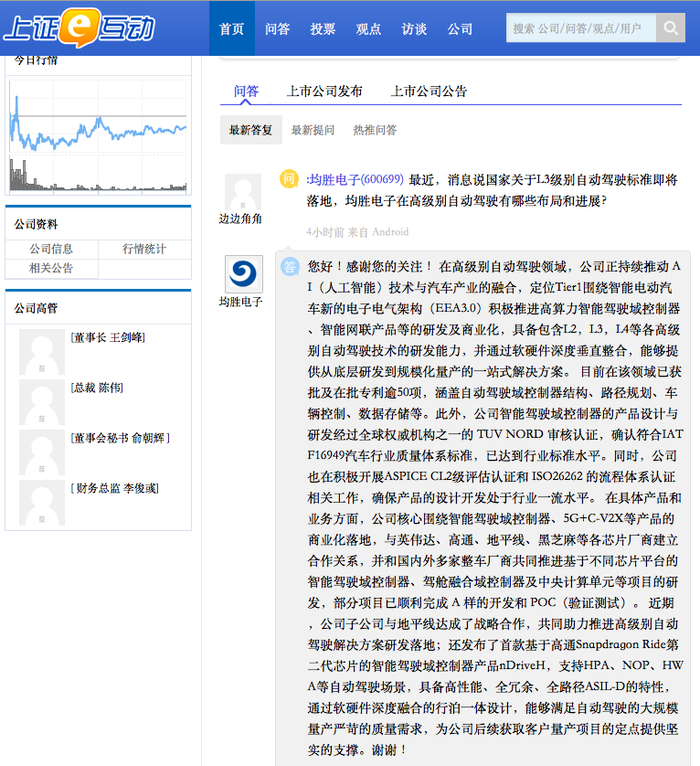Open the 均胜电子 name under logo
Screen dimensions: 700x766
coord(240,301)
